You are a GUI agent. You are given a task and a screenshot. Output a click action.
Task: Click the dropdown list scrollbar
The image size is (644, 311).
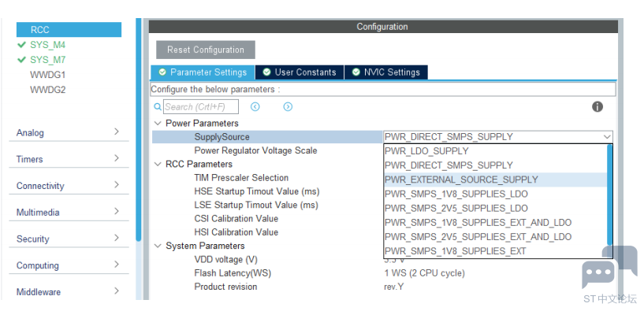point(609,194)
